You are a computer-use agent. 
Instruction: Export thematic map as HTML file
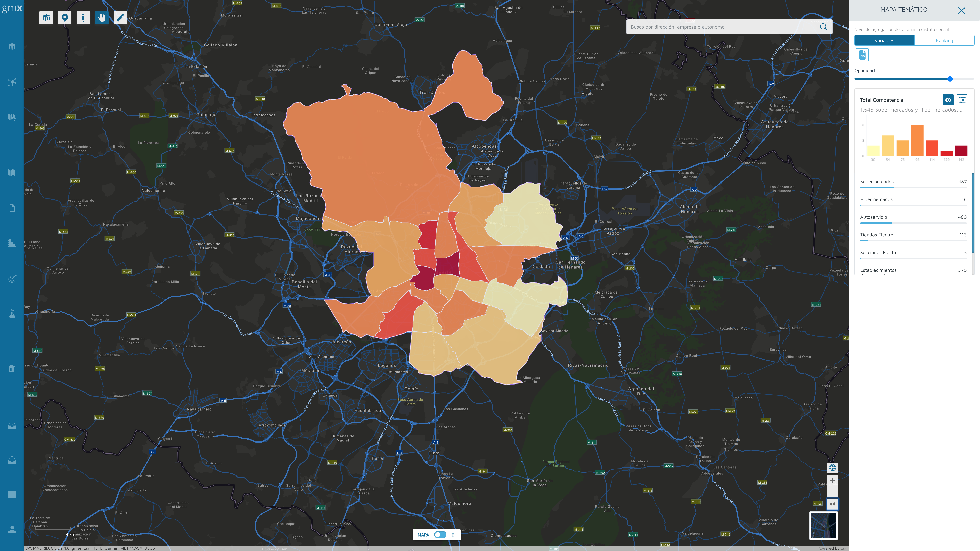[x=862, y=55]
